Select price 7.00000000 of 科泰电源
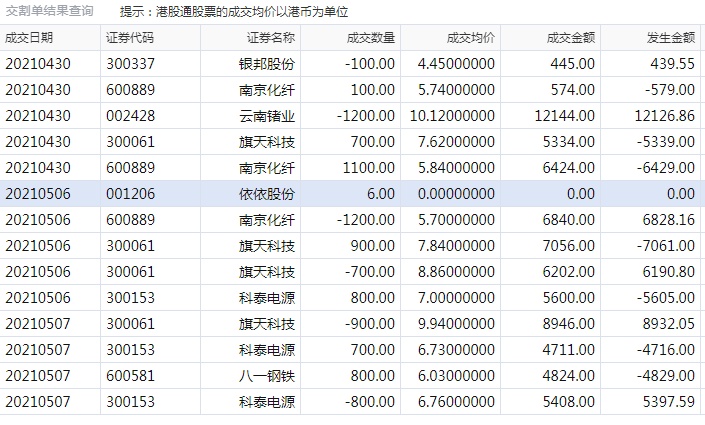 [456, 298]
